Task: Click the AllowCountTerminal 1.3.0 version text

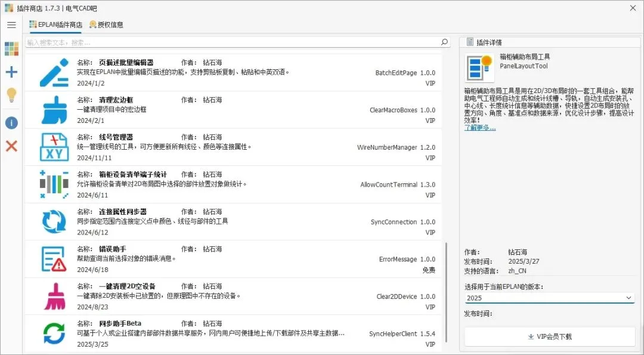Action: [x=398, y=184]
